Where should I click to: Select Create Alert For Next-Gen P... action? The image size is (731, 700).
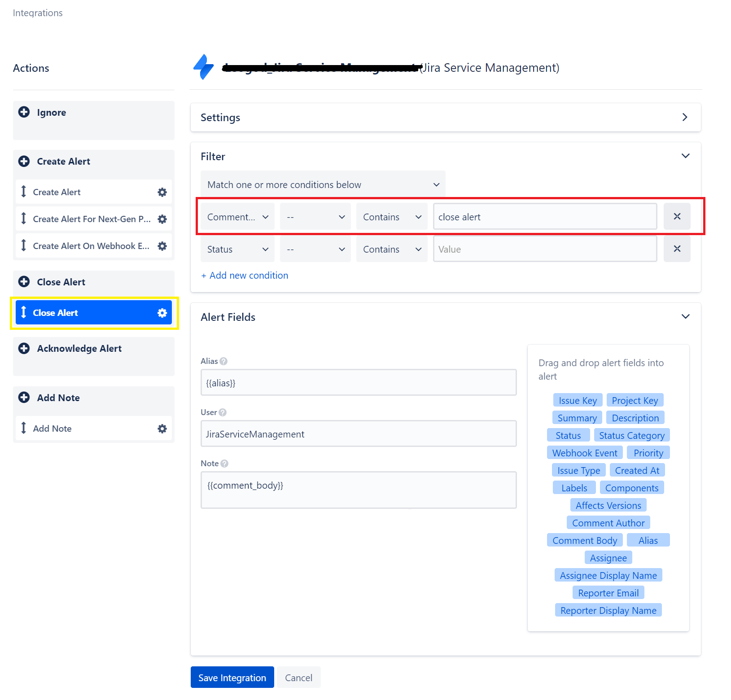click(94, 219)
